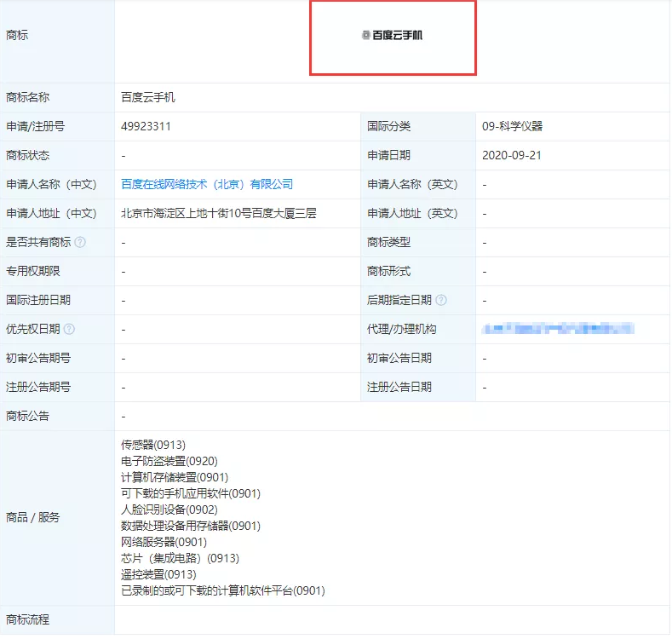Click the 百度云手机 trademark logo image
Image resolution: width=672 pixels, height=639 pixels.
tap(393, 37)
